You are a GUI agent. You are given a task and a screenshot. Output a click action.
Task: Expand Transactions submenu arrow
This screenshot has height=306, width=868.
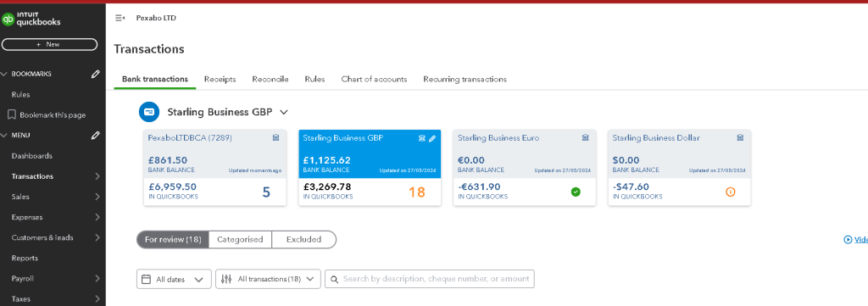pos(97,176)
